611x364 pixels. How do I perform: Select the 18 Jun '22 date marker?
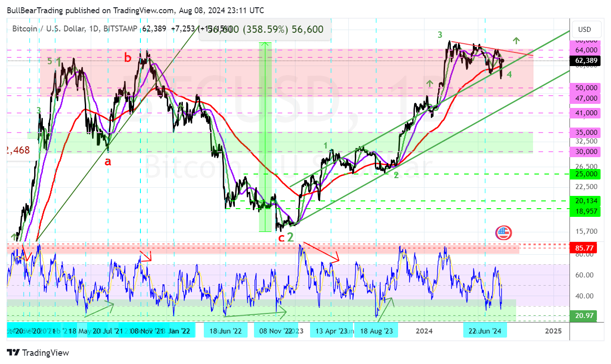pos(226,331)
